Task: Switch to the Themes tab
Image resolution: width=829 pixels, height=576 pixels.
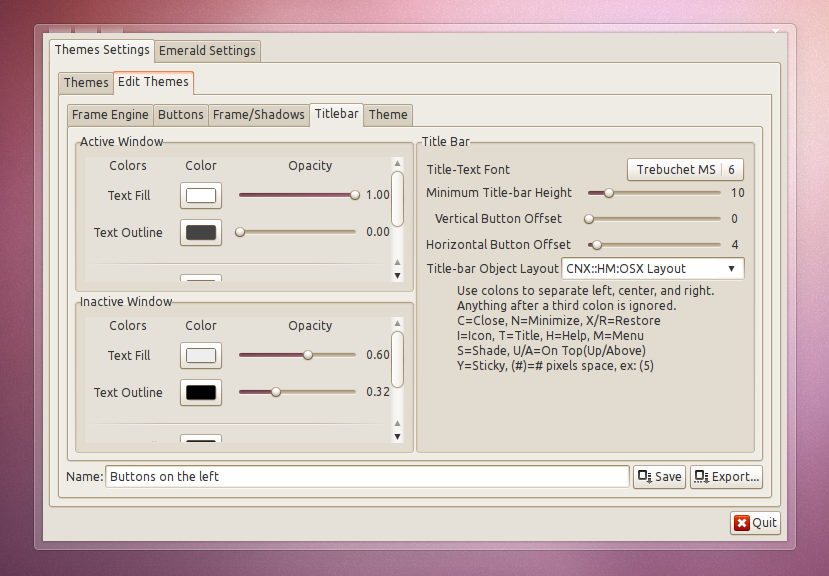Action: [85, 82]
